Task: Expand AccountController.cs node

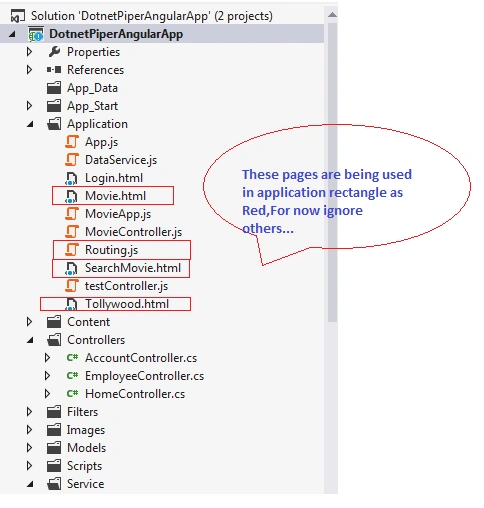Action: tap(47, 358)
